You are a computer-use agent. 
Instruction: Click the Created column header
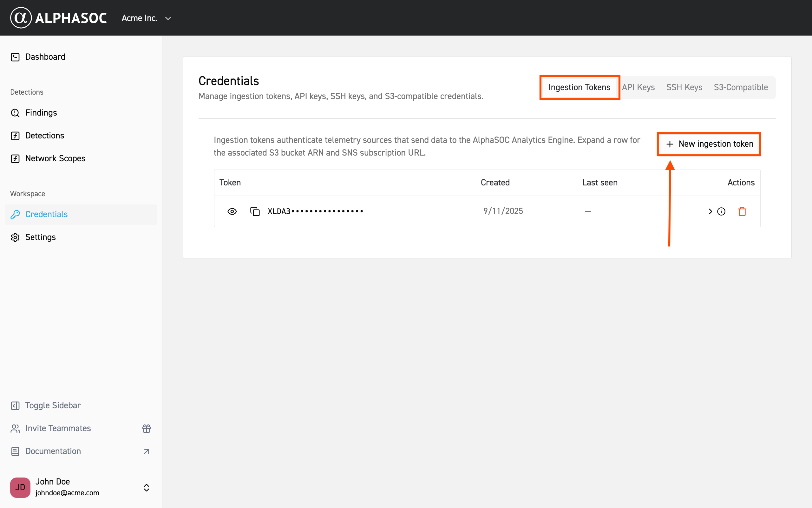(495, 183)
